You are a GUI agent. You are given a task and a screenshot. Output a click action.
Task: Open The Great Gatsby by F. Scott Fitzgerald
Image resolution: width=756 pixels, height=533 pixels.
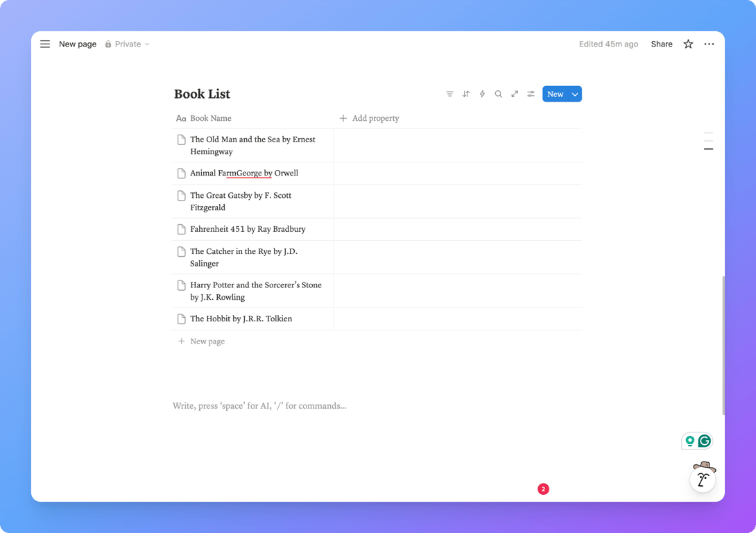[x=241, y=202]
